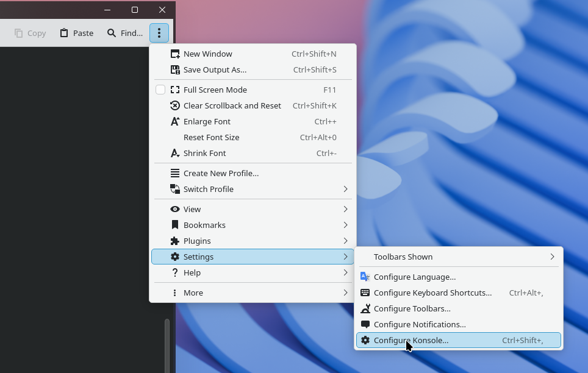
Task: Open Toolbars Shown submenu entry
Action: coord(459,257)
